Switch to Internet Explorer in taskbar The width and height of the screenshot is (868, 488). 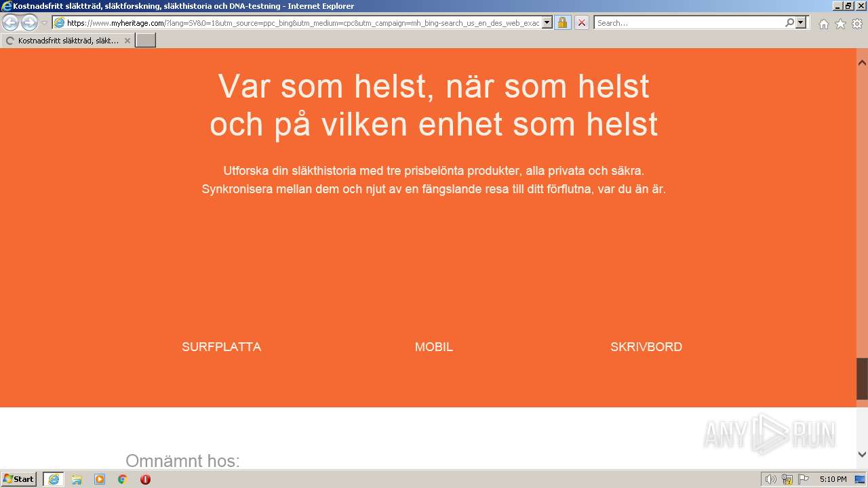click(54, 479)
